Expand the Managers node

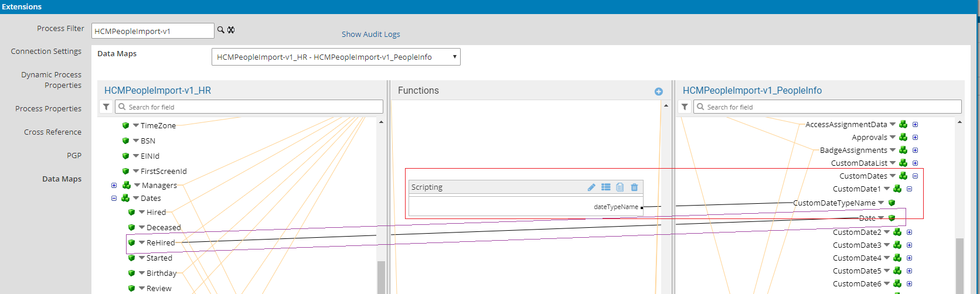114,185
